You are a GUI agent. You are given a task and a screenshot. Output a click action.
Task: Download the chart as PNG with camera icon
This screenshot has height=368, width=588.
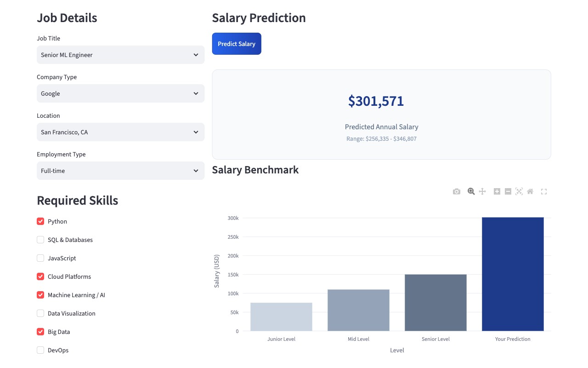tap(456, 191)
